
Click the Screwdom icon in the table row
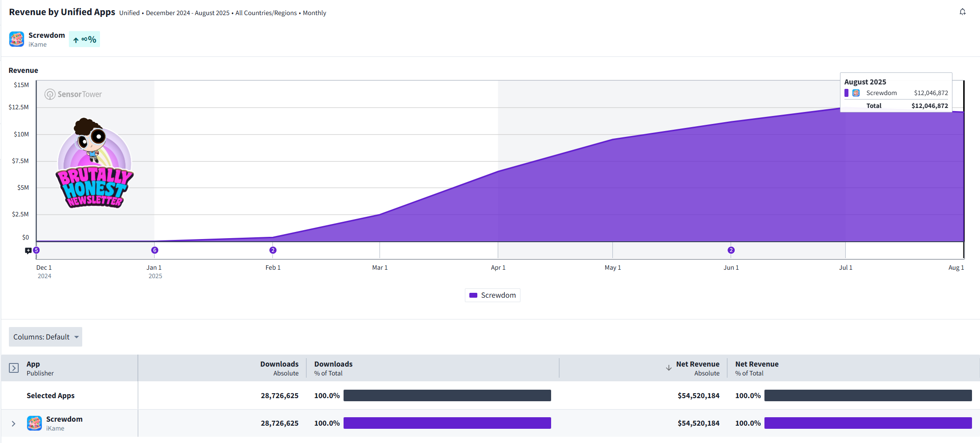click(x=35, y=423)
